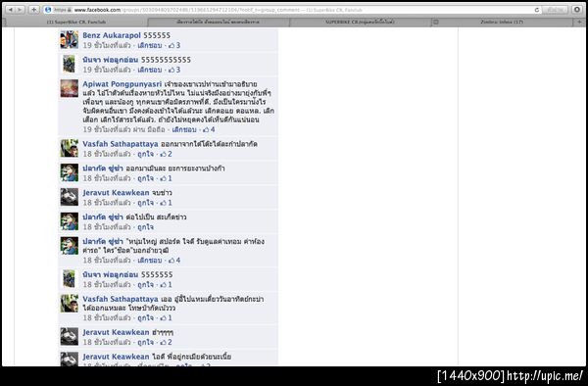Open Apiwat Pongpunyasri's profile name link
Viewport: 588px width, 386px height.
point(122,84)
